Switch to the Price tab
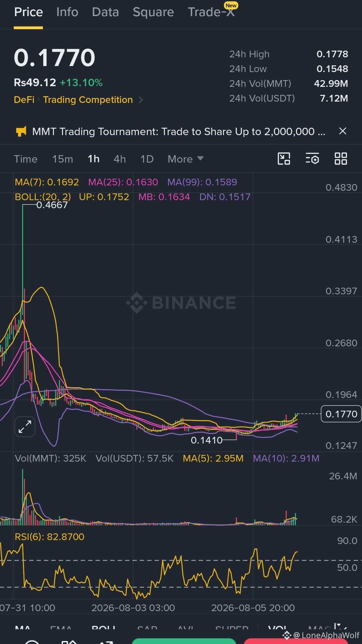This screenshot has width=362, height=644. click(28, 12)
